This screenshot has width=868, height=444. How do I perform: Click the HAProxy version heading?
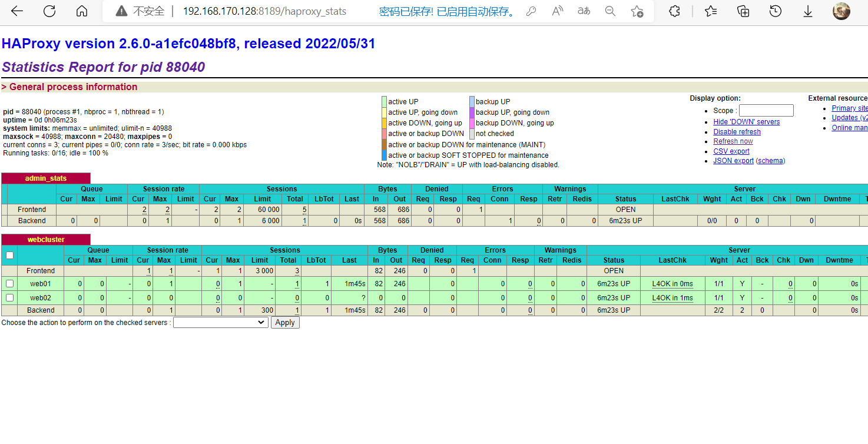pos(188,44)
